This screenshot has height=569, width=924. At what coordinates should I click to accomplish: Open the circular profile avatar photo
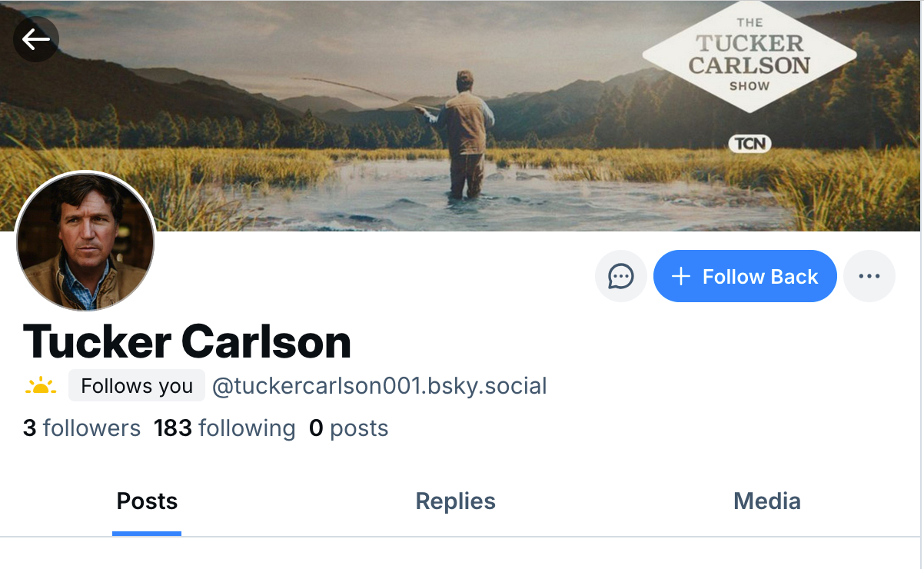point(85,241)
